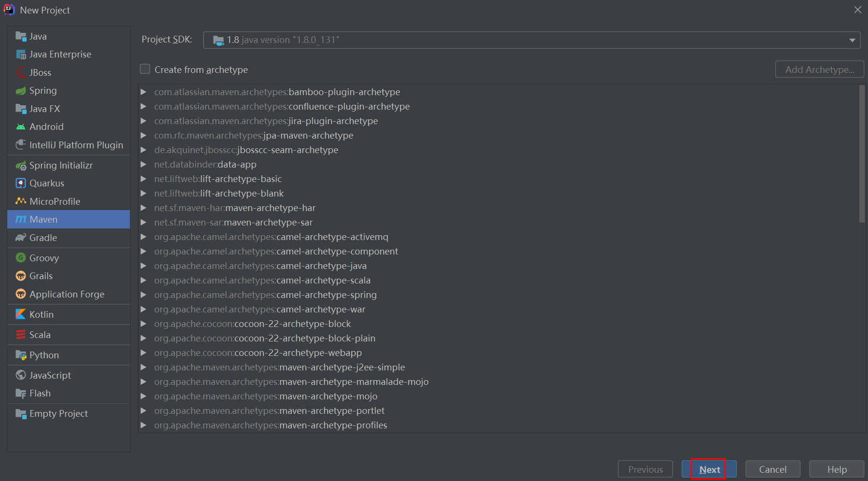Close the New Project dialog
868x481 pixels.
point(858,10)
